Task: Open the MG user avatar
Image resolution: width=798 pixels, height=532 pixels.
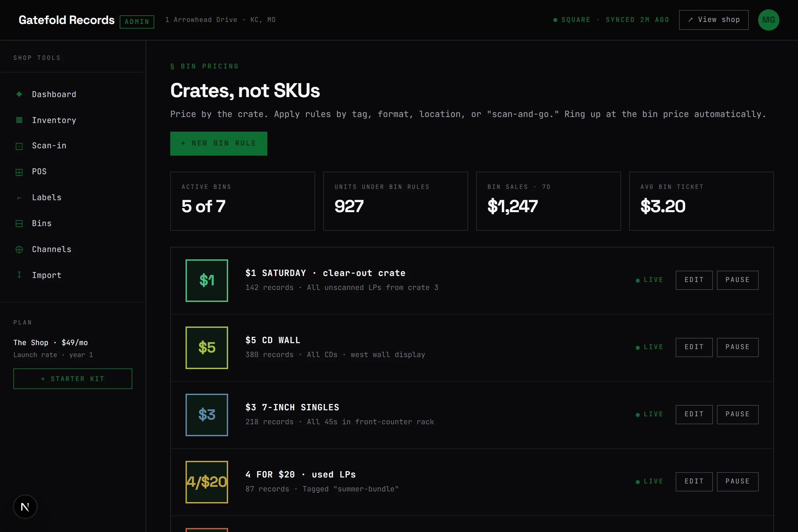Action: click(x=768, y=20)
